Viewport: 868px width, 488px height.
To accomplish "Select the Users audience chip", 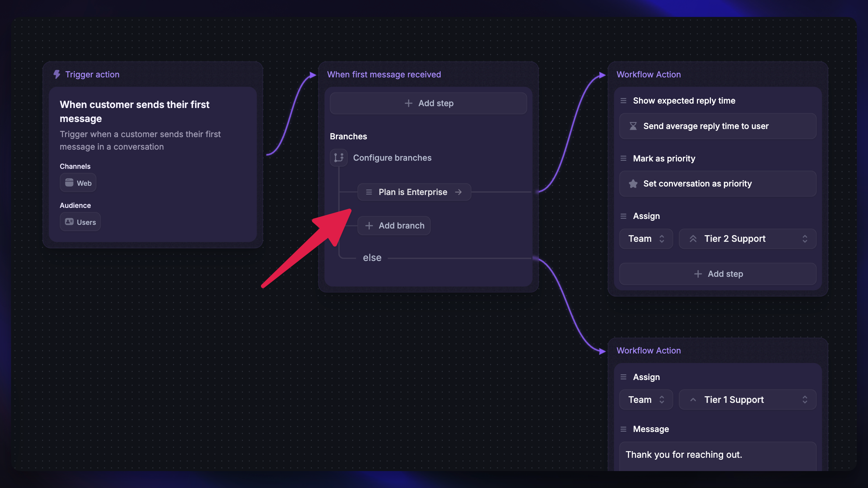I will tap(80, 222).
